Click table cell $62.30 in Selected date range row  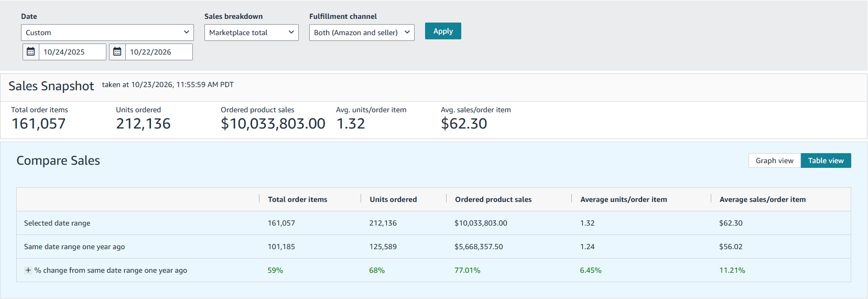(731, 223)
